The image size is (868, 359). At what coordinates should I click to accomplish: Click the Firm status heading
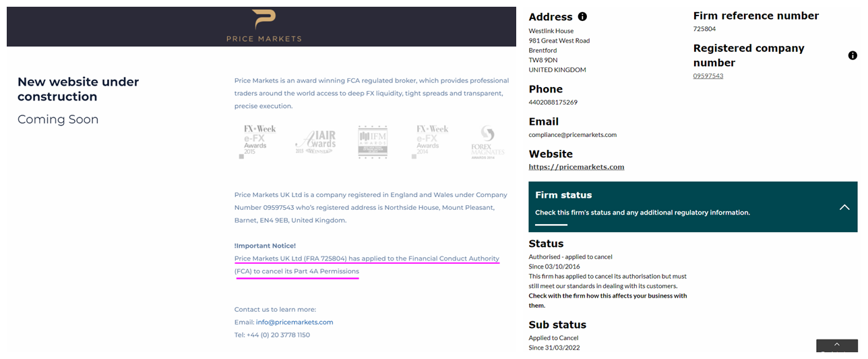point(563,195)
